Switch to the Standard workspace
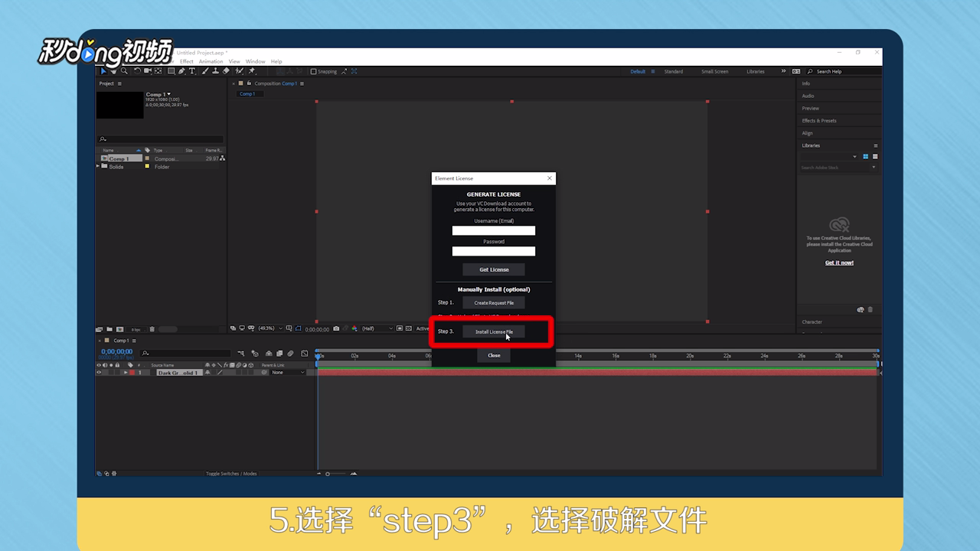980x551 pixels. pos(674,71)
